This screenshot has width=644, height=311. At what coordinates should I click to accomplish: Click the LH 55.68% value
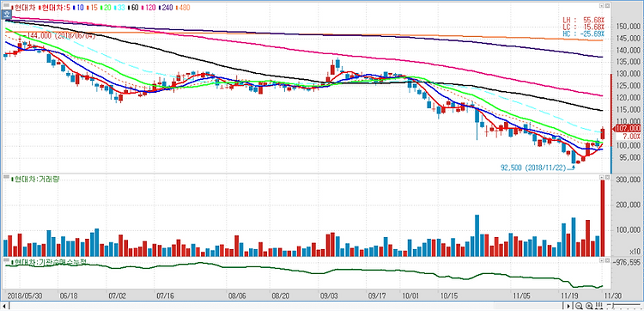pyautogui.click(x=585, y=19)
